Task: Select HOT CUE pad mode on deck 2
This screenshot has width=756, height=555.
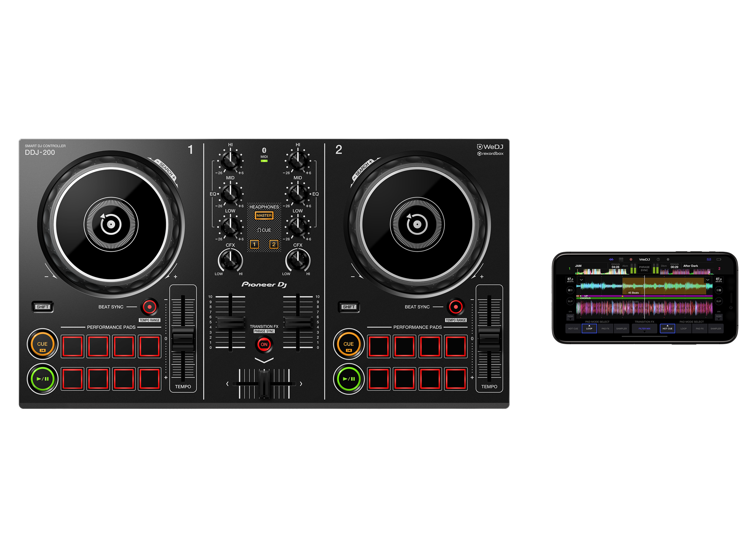Action: 667,329
